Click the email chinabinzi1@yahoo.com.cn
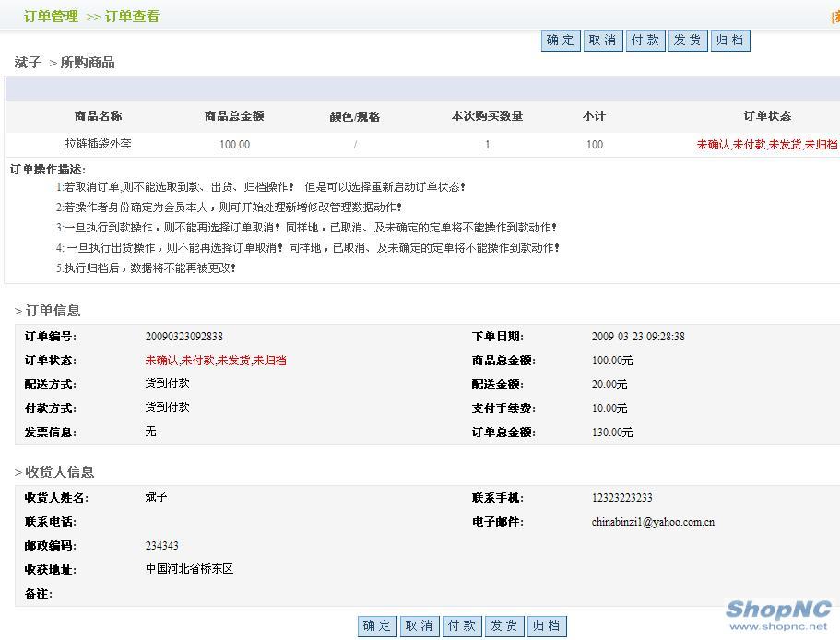This screenshot has height=640, width=840. point(653,522)
